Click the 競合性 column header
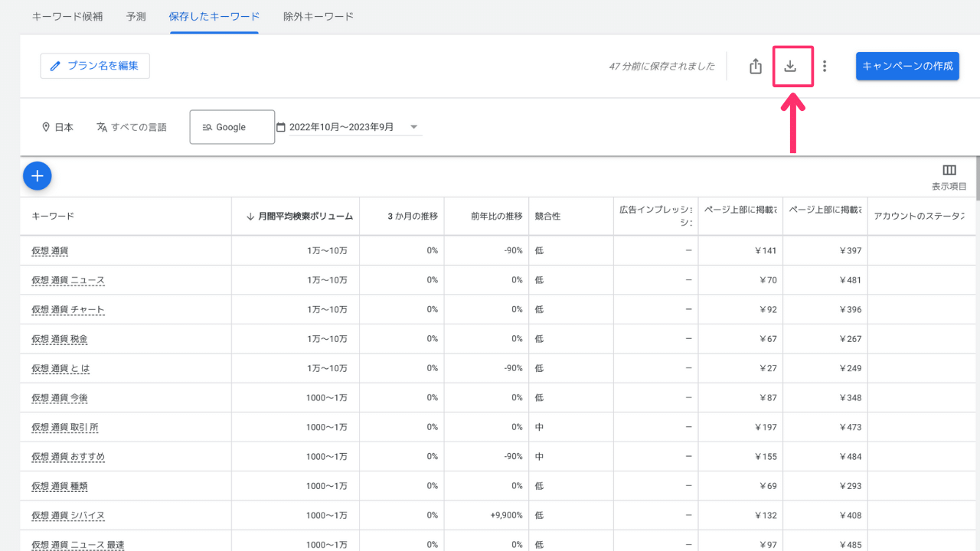980x551 pixels. 547,217
